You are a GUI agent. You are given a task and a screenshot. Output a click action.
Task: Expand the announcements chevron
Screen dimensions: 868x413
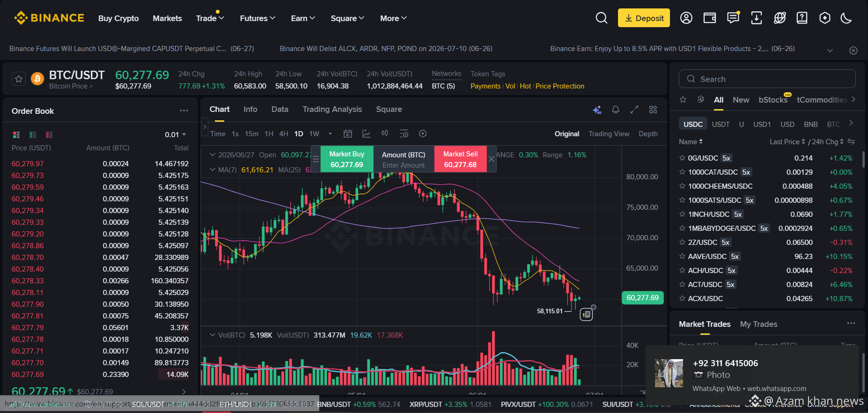(830, 51)
